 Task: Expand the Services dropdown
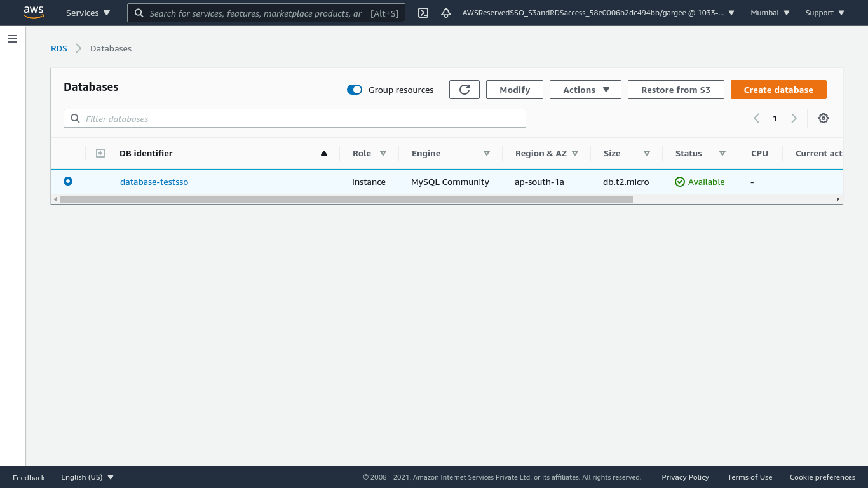click(88, 13)
